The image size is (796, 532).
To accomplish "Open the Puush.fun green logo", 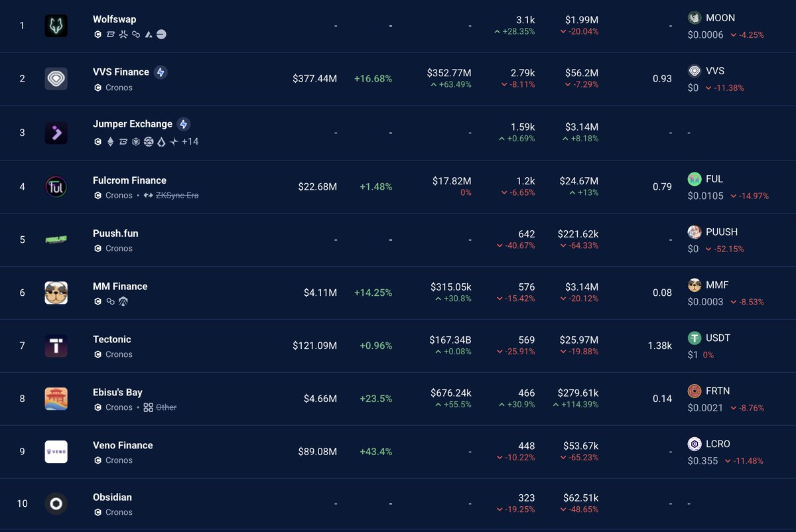I will tap(56, 239).
